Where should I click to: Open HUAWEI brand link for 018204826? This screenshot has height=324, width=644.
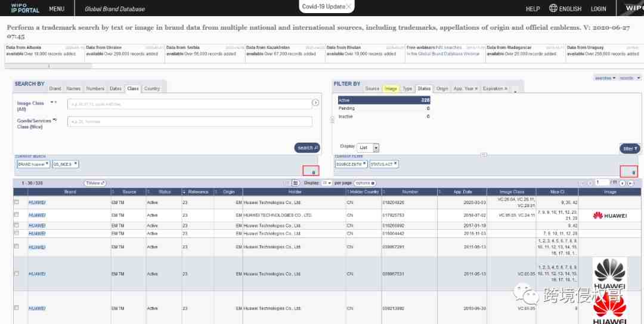coord(37,202)
